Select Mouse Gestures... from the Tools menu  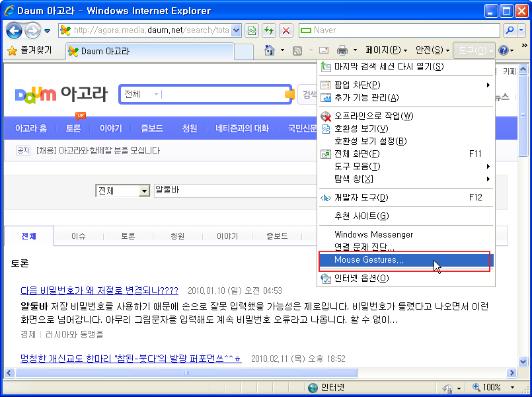click(x=369, y=260)
